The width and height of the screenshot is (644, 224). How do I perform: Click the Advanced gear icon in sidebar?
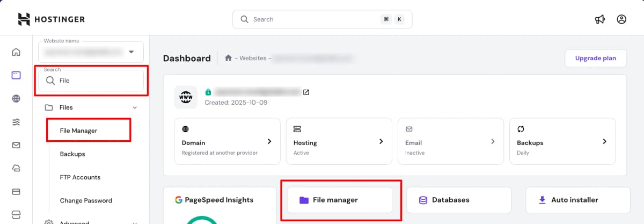tap(49, 222)
